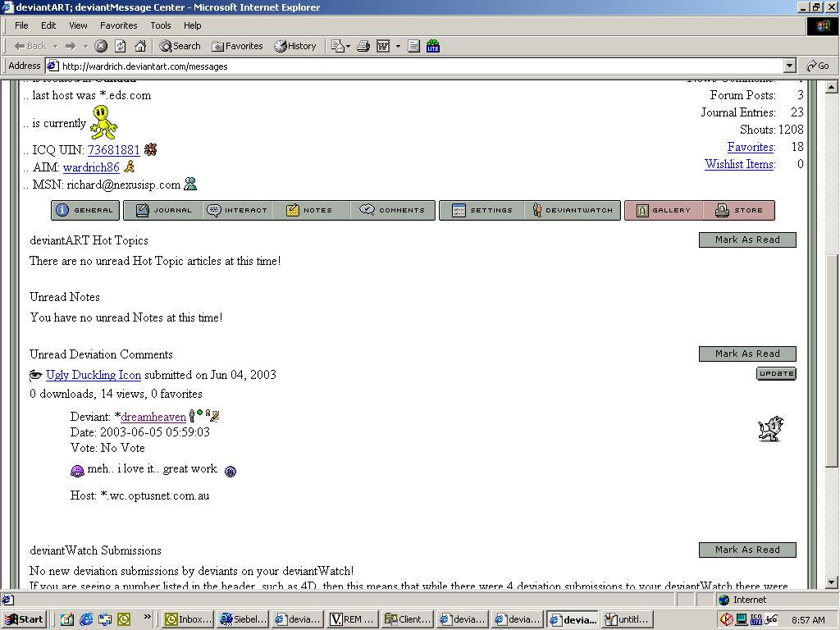Open the Address bar dropdown list

pyautogui.click(x=789, y=66)
